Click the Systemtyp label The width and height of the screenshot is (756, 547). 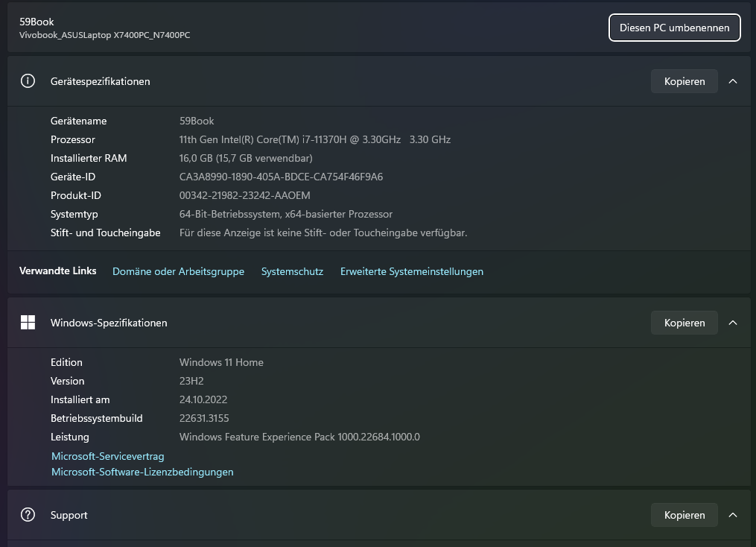click(74, 214)
